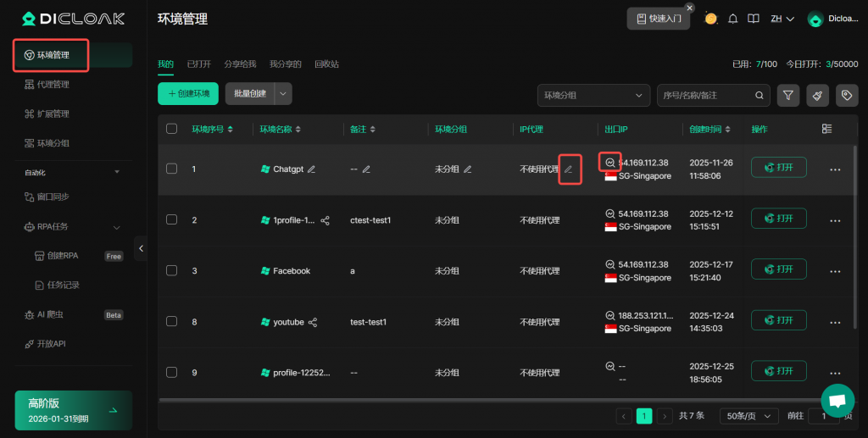Open 代理管理 in the sidebar

tap(53, 85)
